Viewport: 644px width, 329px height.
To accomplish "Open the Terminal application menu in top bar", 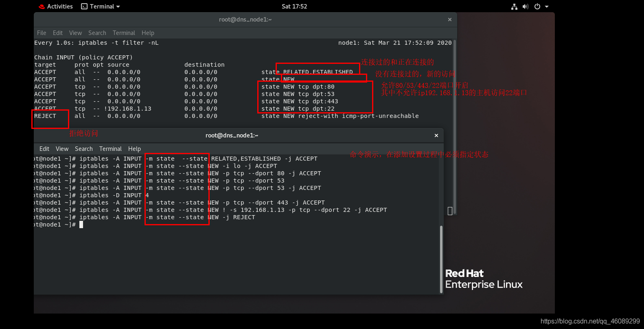I will click(101, 7).
